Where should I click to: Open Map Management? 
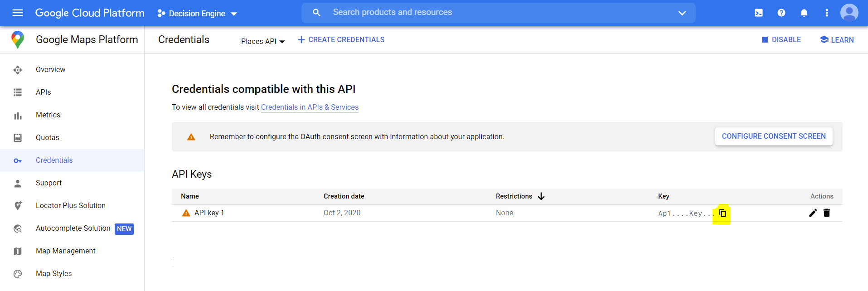coord(65,251)
